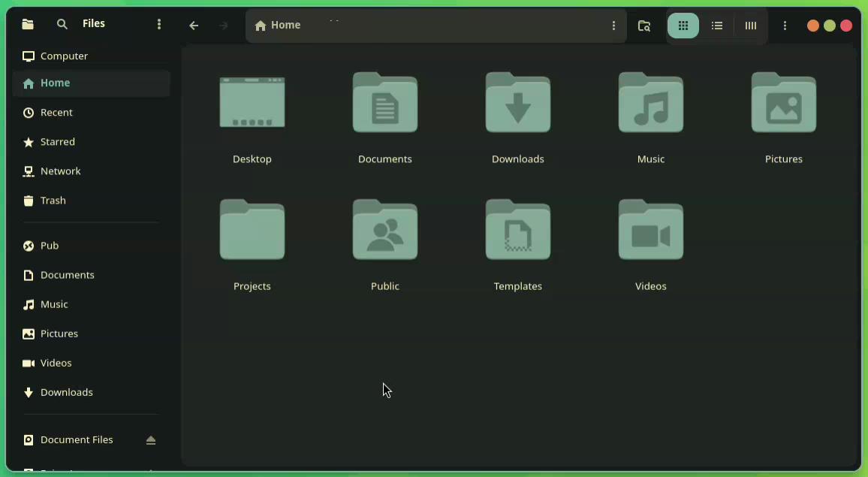This screenshot has width=868, height=477.
Task: Open the path bar three-dot menu
Action: click(613, 26)
